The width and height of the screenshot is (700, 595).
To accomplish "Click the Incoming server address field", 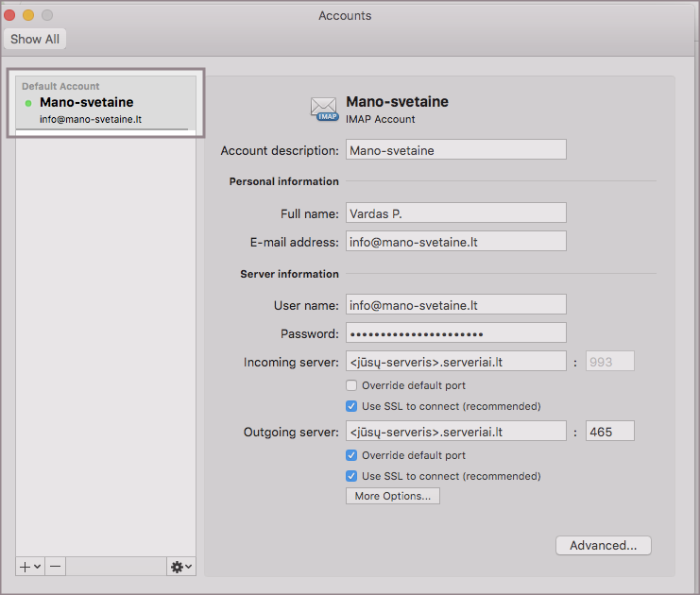I will 455,362.
